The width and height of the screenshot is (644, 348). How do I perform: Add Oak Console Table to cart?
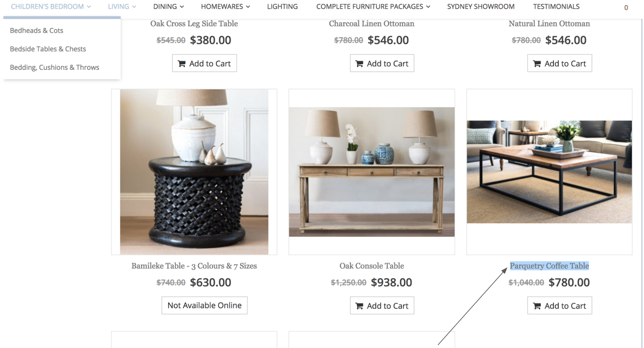(x=382, y=305)
